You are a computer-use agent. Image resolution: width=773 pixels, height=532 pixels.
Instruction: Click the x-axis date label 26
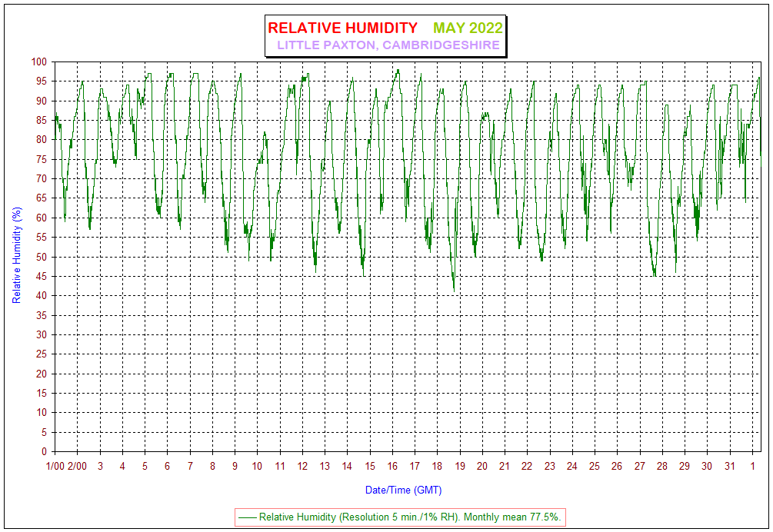(x=617, y=466)
